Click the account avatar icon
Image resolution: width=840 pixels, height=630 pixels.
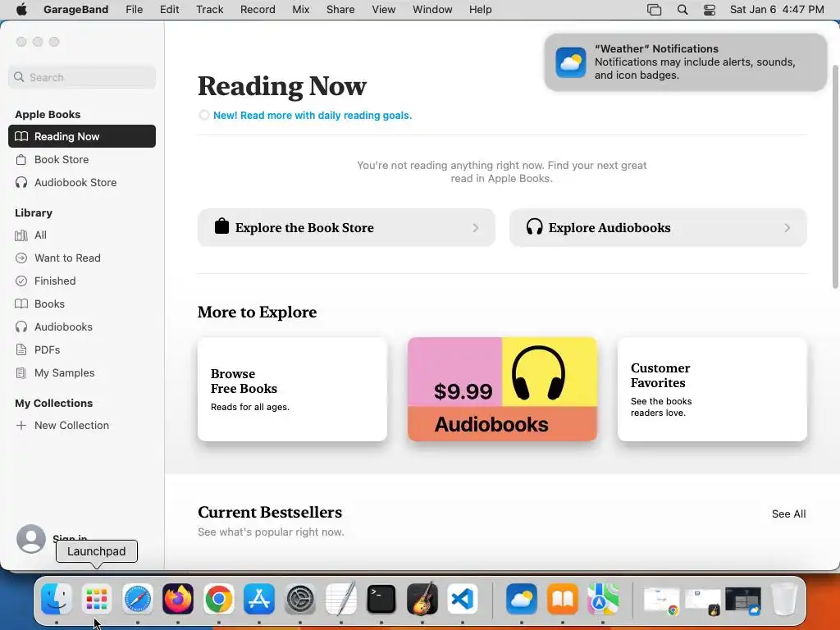pyautogui.click(x=31, y=538)
